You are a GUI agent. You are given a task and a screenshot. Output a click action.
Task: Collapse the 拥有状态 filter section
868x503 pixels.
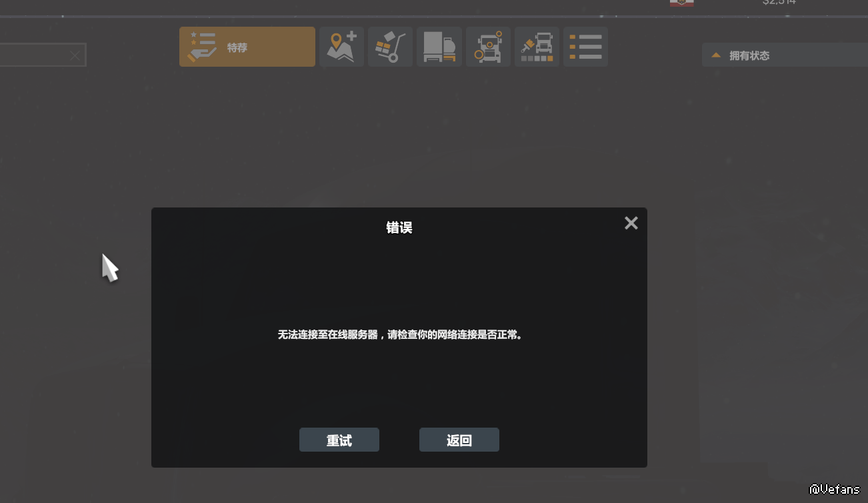[785, 55]
